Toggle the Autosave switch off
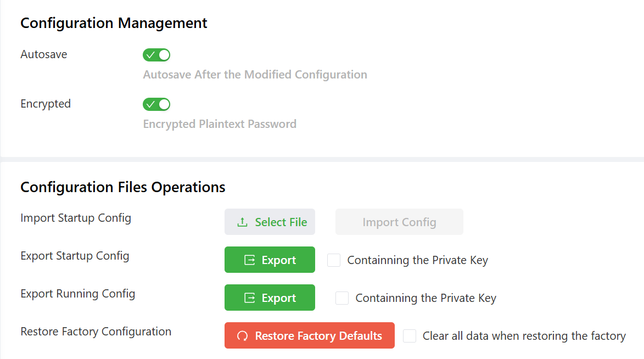 coord(156,55)
